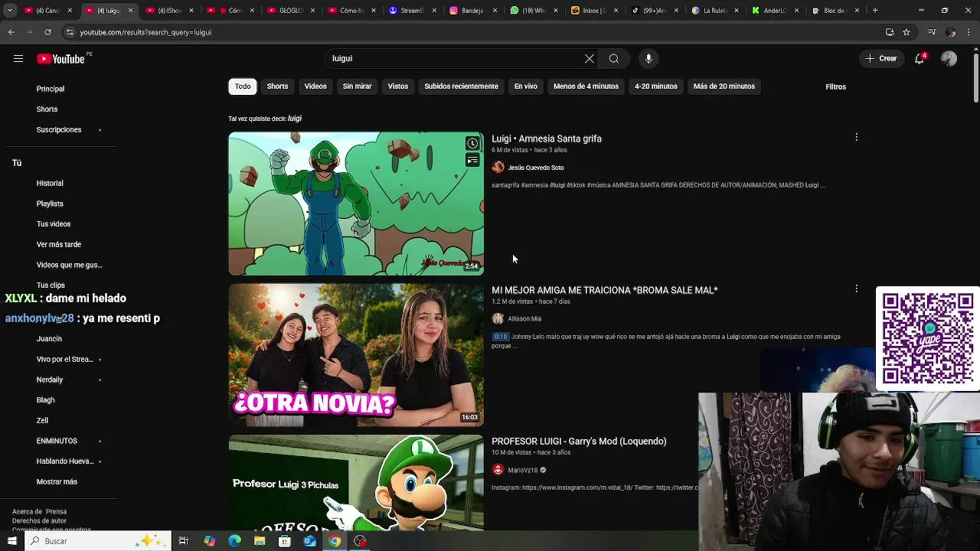This screenshot has width=980, height=551.
Task: Open more options for Luigi Amnesia video
Action: pos(856,138)
